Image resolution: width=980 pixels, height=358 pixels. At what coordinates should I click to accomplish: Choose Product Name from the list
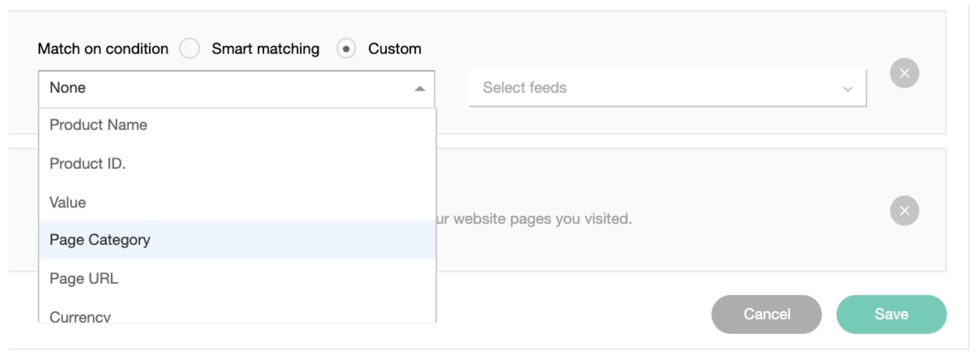[99, 125]
